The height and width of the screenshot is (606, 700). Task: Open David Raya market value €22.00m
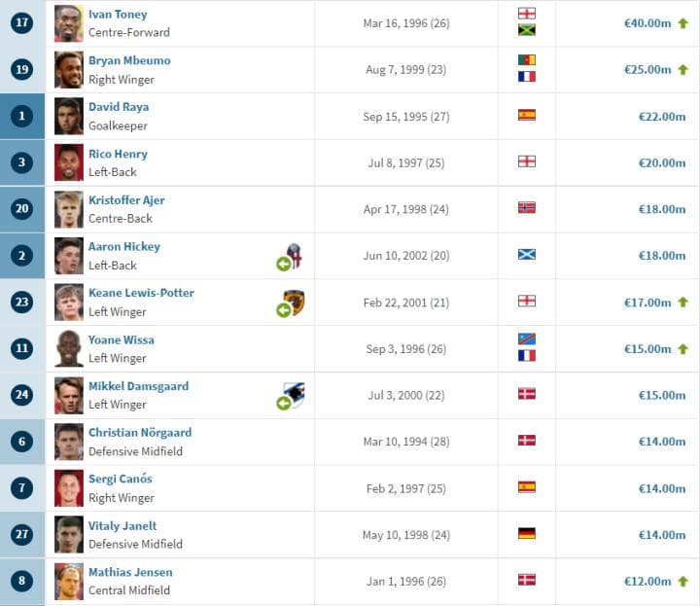662,117
